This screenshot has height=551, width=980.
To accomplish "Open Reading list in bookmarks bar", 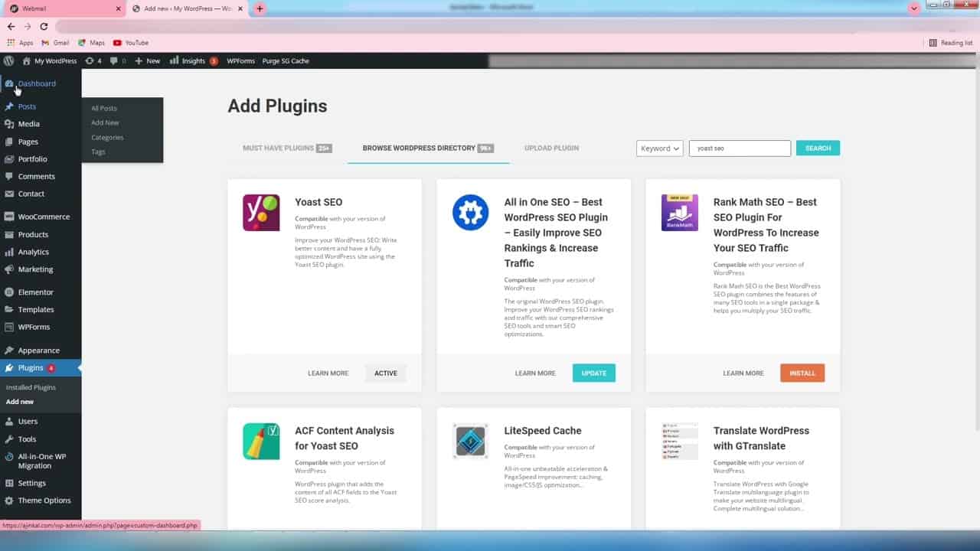I will pyautogui.click(x=951, y=43).
